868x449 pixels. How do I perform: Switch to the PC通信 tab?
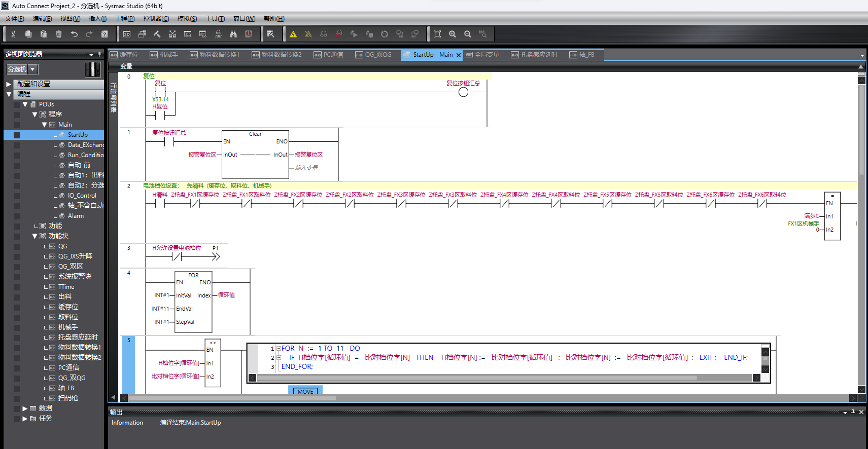pyautogui.click(x=329, y=55)
